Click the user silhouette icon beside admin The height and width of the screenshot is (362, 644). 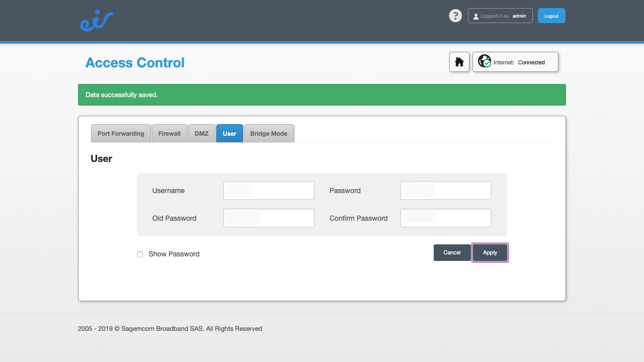coord(475,16)
